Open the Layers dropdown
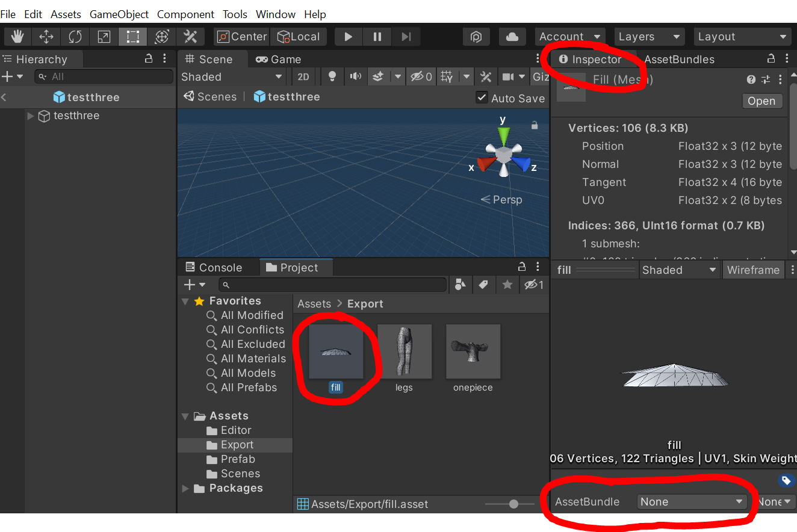This screenshot has height=532, width=797. point(650,37)
